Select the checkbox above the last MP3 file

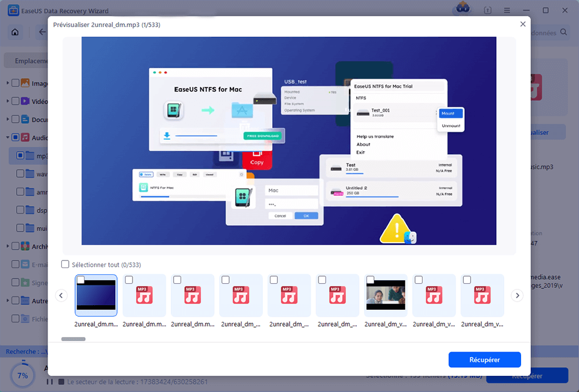467,279
